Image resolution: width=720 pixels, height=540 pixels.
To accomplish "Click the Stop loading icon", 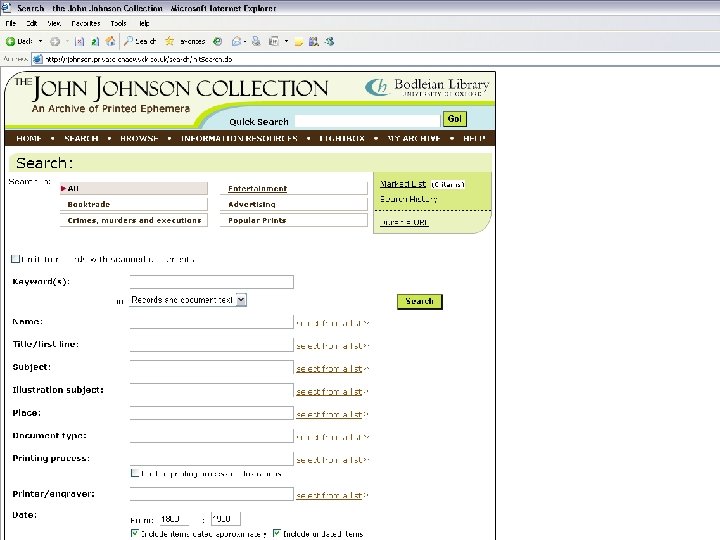I will tap(79, 42).
